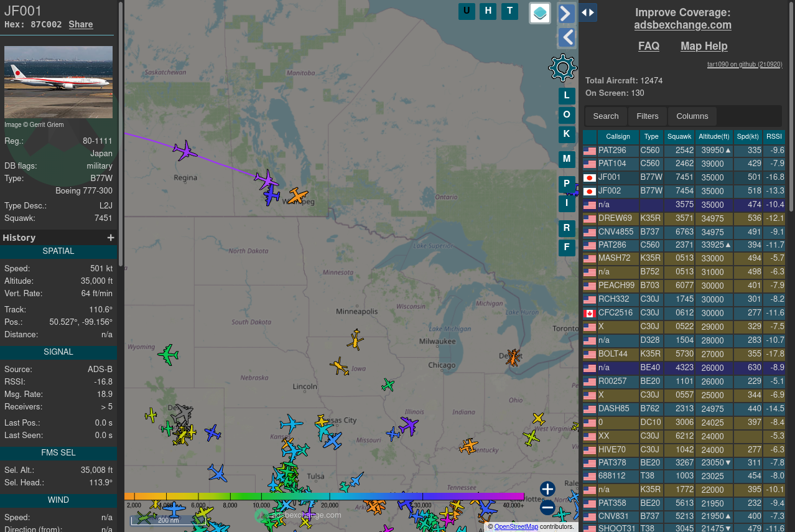795x532 pixels.
Task: Select the green aircraft east of Iowa
Action: (388, 385)
